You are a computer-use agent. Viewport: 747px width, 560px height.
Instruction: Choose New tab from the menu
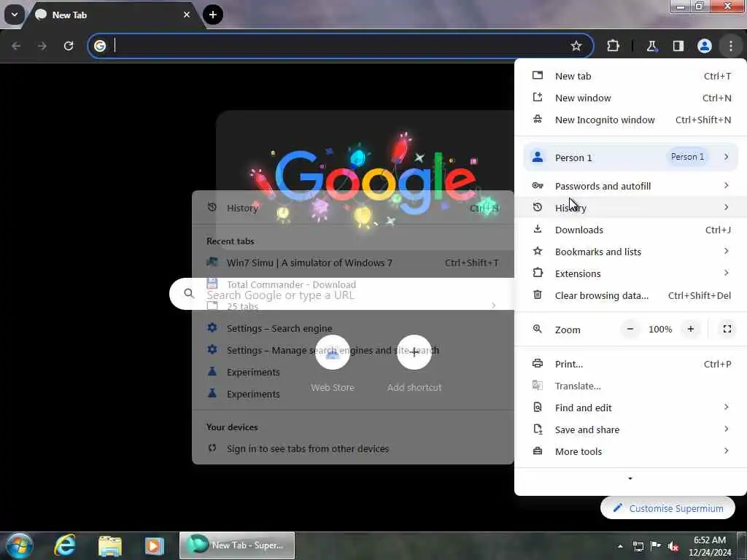(x=630, y=76)
